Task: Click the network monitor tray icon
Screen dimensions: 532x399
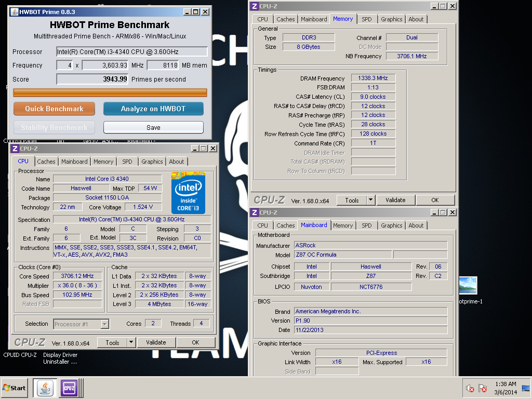Action: tap(526, 388)
